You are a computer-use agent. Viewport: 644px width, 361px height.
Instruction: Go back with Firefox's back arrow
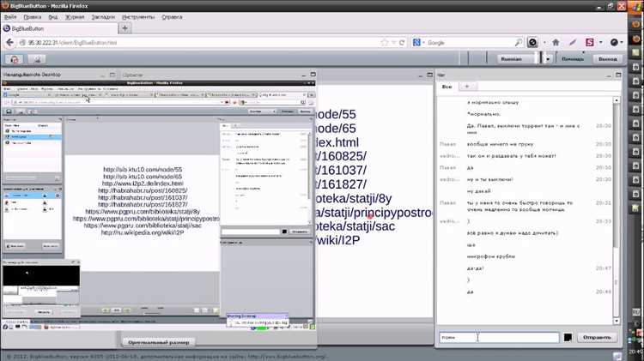pos(9,42)
